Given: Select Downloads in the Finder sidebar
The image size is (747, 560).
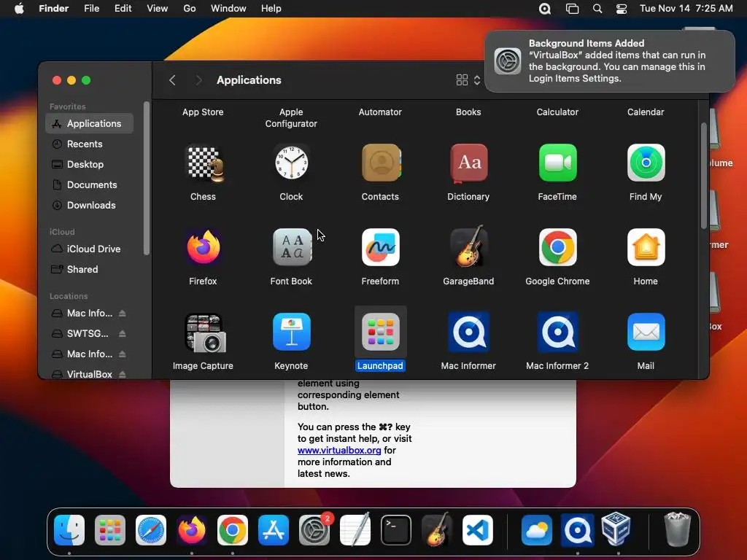Looking at the screenshot, I should [x=90, y=205].
